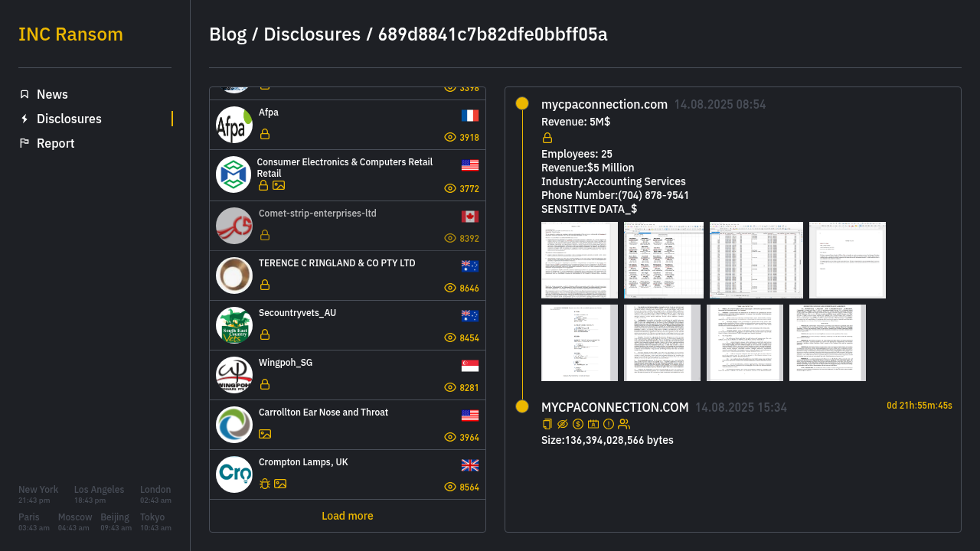Open the Afpa list entry
Viewport: 980px width, 551px height.
tap(348, 125)
